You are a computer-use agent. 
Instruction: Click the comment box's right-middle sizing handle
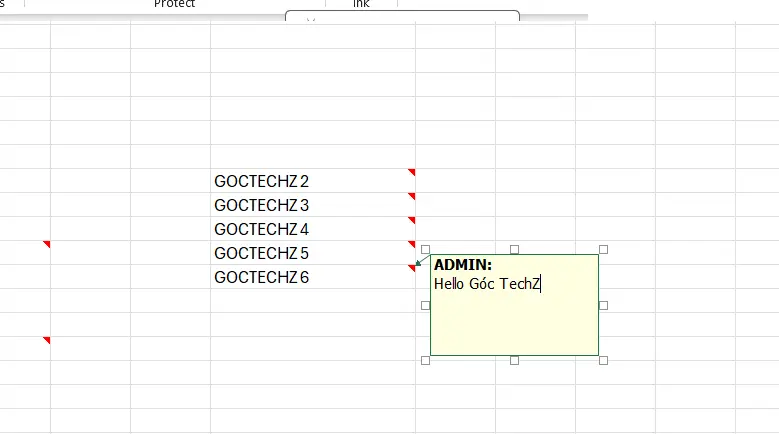tap(603, 305)
